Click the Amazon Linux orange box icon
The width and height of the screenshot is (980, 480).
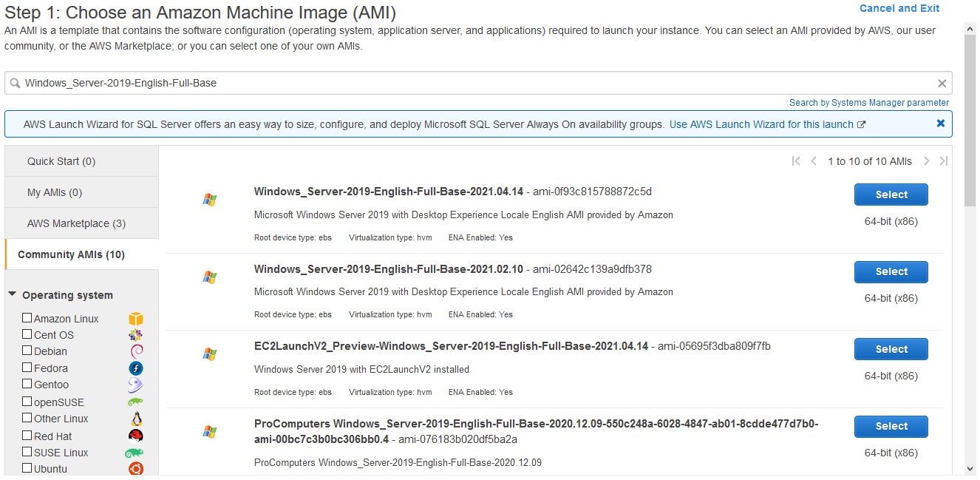(136, 319)
